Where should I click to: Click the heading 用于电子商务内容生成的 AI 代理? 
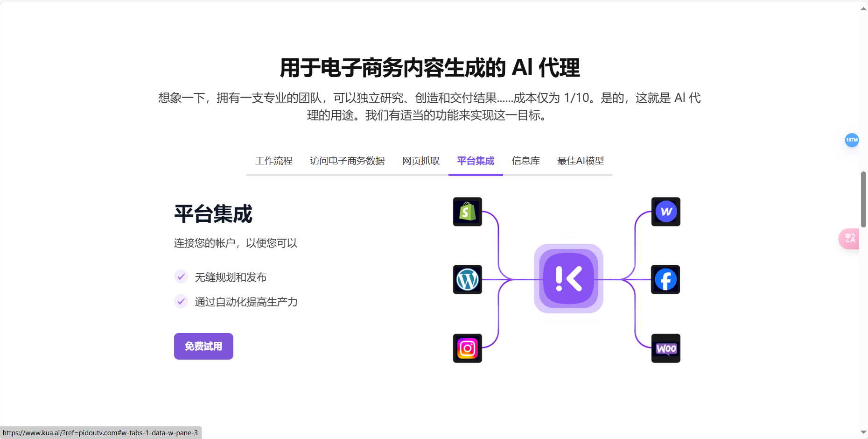click(x=430, y=68)
